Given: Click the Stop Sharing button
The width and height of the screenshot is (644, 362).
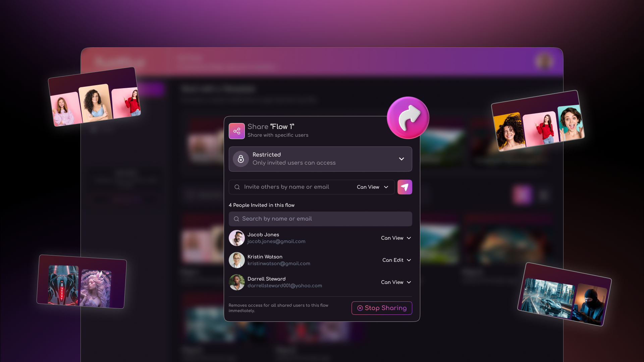Looking at the screenshot, I should point(382,308).
